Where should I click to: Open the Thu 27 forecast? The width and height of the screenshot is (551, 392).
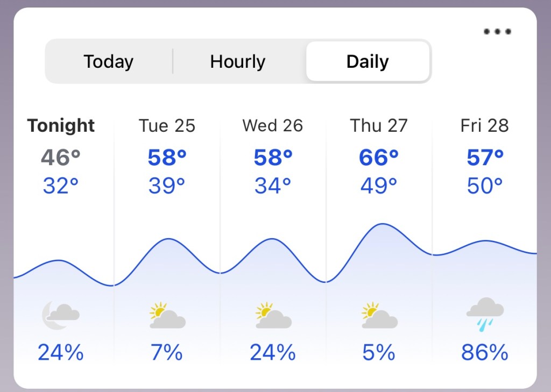[x=379, y=126]
